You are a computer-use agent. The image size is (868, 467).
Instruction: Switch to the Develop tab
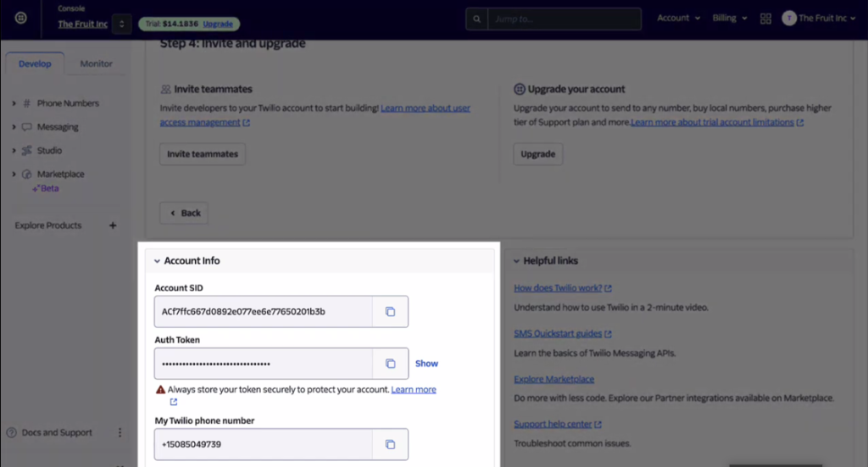[35, 64]
